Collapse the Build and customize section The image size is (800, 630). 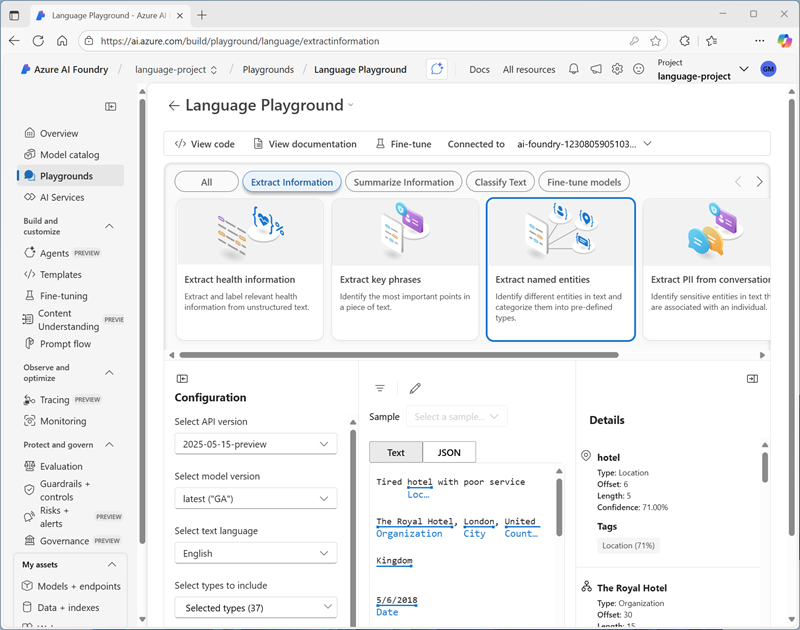coord(110,226)
